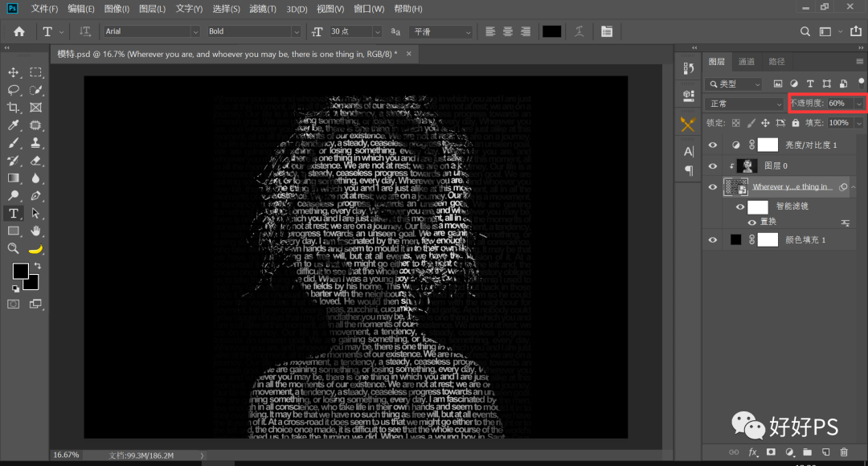The width and height of the screenshot is (868, 466).
Task: Open the 文件(F) menu
Action: tap(44, 9)
